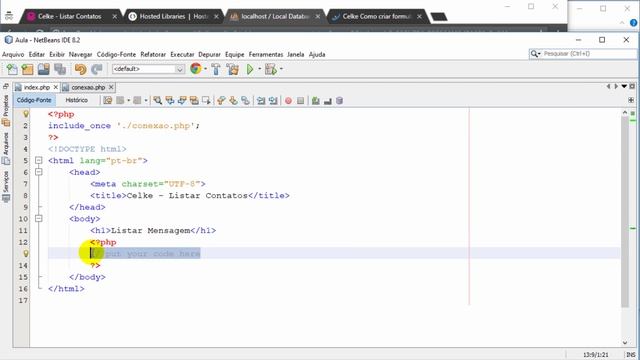Click the Debug Project icon
Viewport: 640px width, 360px height.
(270, 69)
